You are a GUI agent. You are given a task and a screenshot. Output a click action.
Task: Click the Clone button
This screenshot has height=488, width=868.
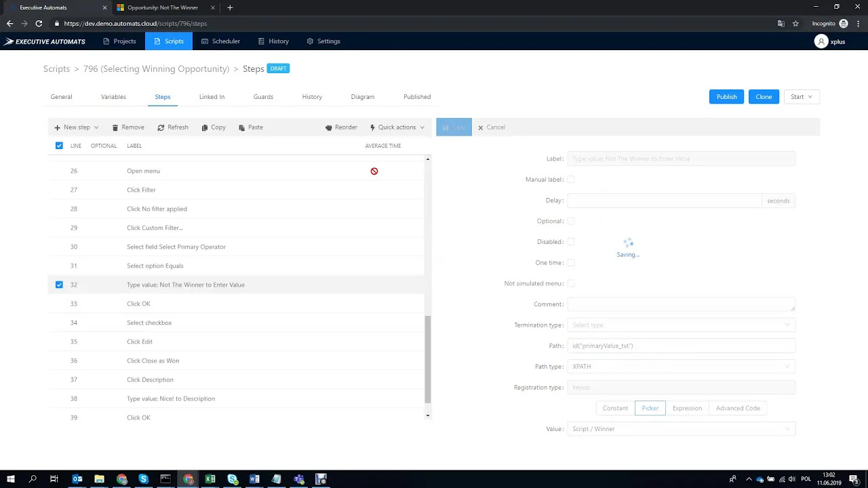click(764, 96)
